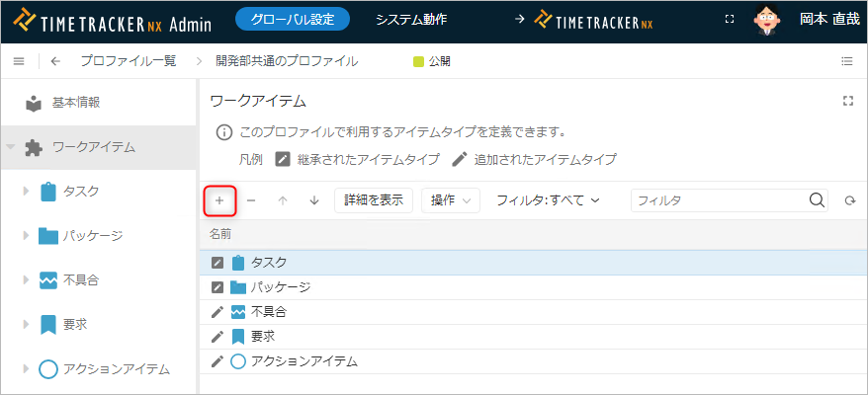Click the refresh icon beside filter

point(848,200)
